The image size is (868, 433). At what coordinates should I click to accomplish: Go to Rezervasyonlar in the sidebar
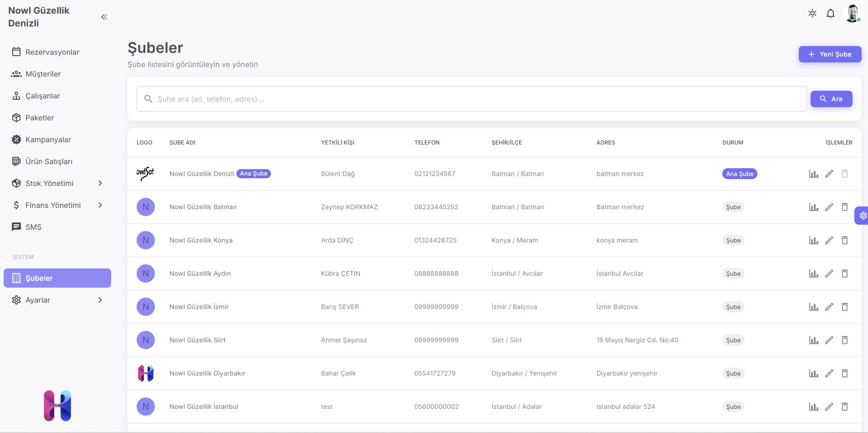pyautogui.click(x=52, y=52)
